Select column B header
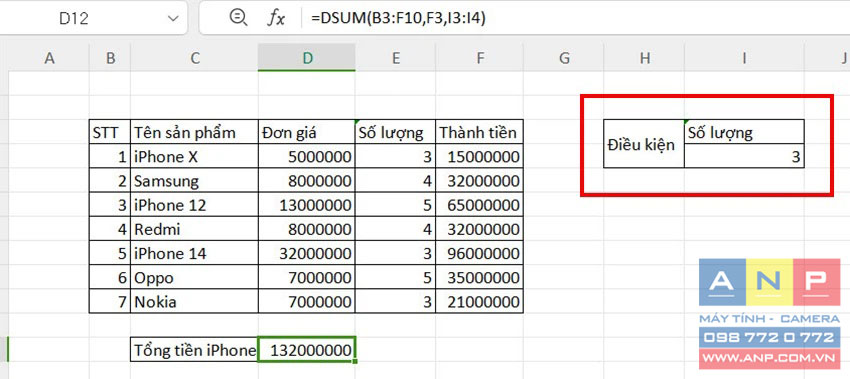850x379 pixels. tap(110, 58)
